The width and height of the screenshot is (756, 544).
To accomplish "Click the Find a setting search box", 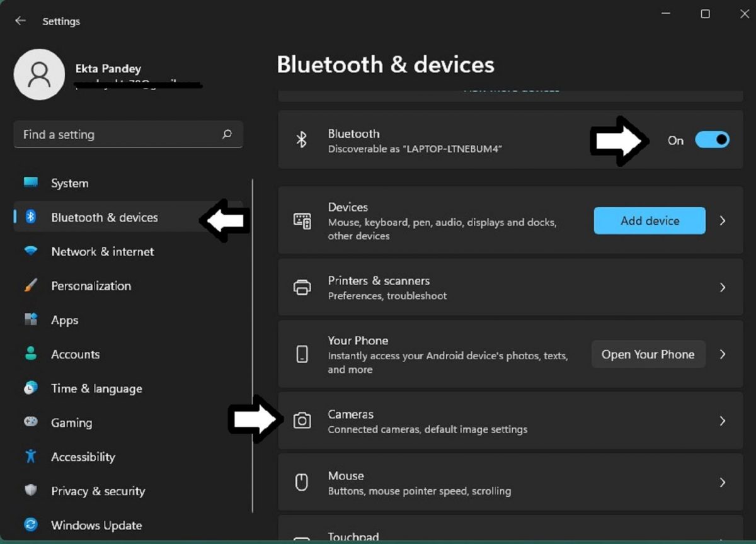I will pyautogui.click(x=129, y=134).
